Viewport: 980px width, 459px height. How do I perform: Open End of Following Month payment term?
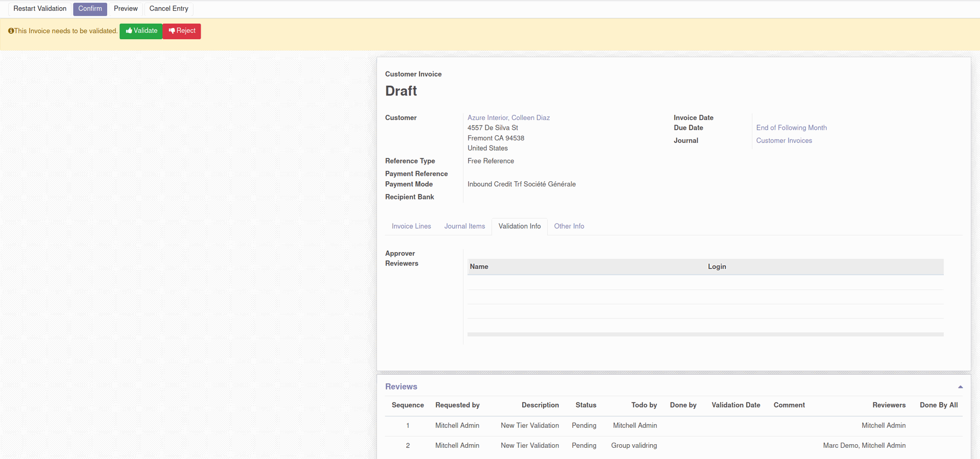(791, 128)
